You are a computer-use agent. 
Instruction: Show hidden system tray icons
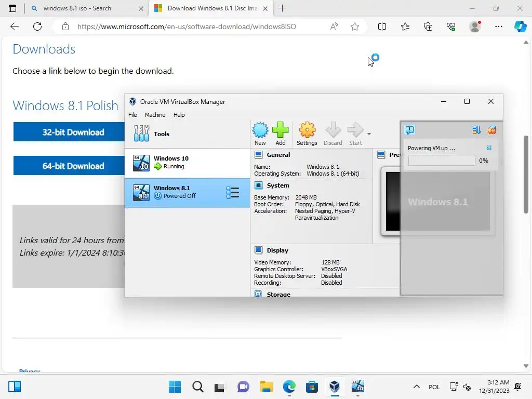(416, 387)
